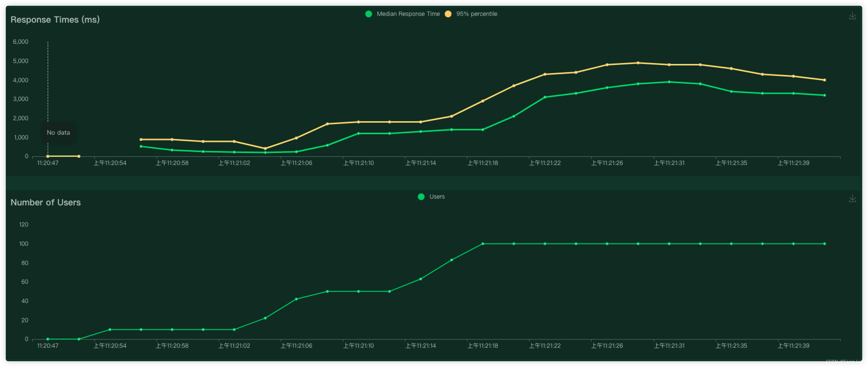Click the median response peak point at 上午11:21:31
868x367 pixels.
coord(669,82)
